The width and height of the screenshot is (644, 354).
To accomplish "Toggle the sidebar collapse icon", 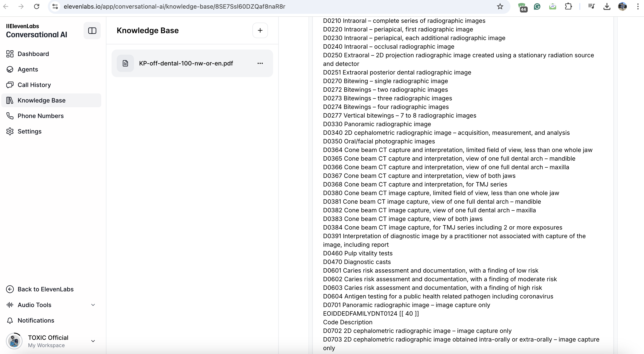I will tap(92, 31).
